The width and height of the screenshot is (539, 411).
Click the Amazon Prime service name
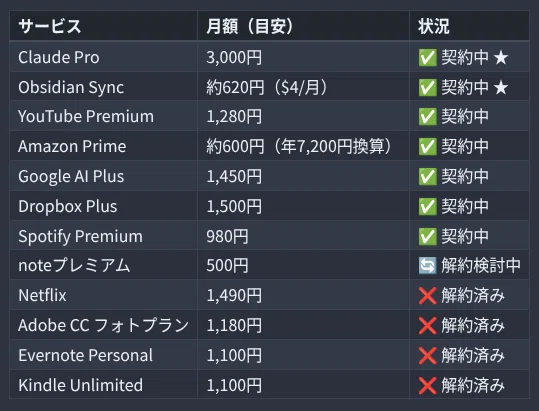tap(72, 146)
